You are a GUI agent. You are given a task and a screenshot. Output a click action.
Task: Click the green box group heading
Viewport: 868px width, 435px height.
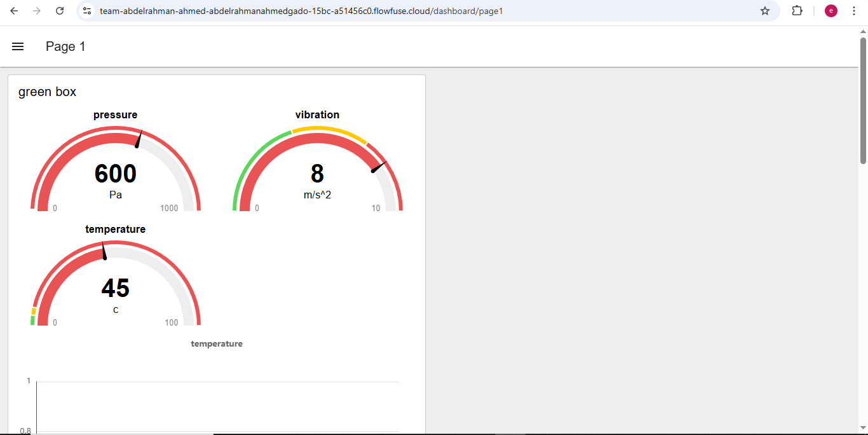pos(47,92)
